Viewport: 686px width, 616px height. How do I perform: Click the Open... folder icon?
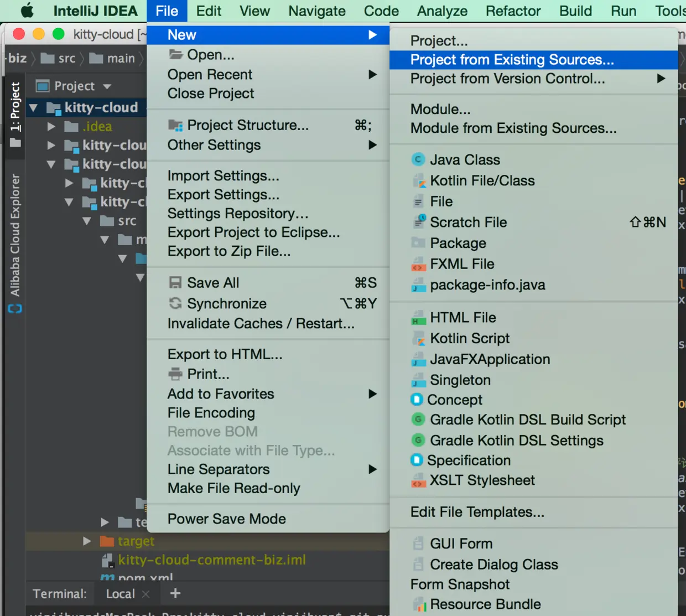(175, 54)
